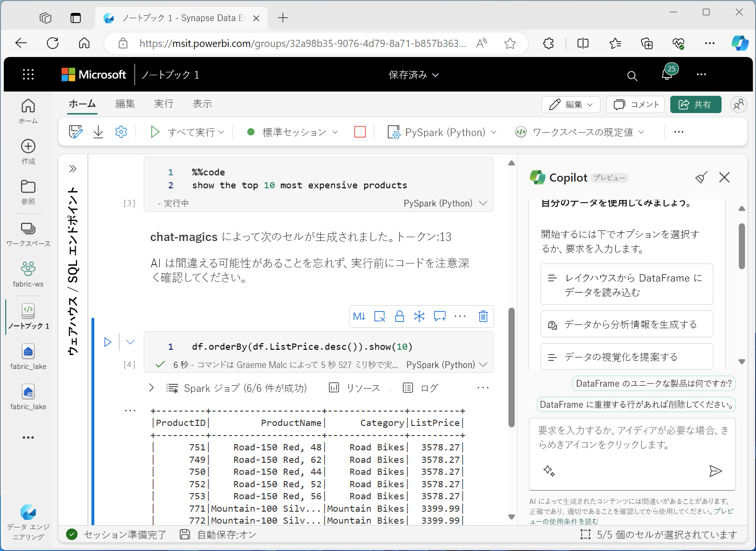Open 参照 browse folder in sidebar

coord(28,192)
